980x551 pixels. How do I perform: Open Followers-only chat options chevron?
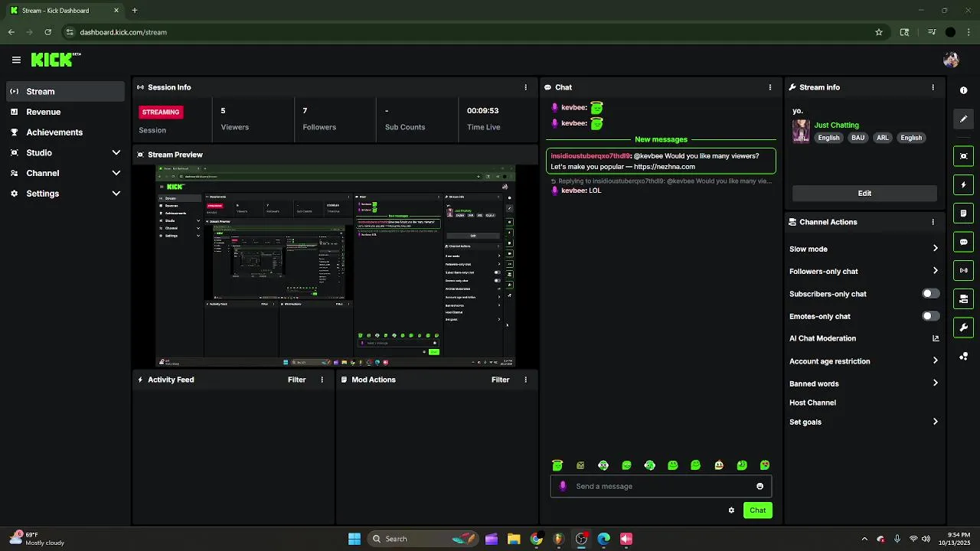[935, 271]
